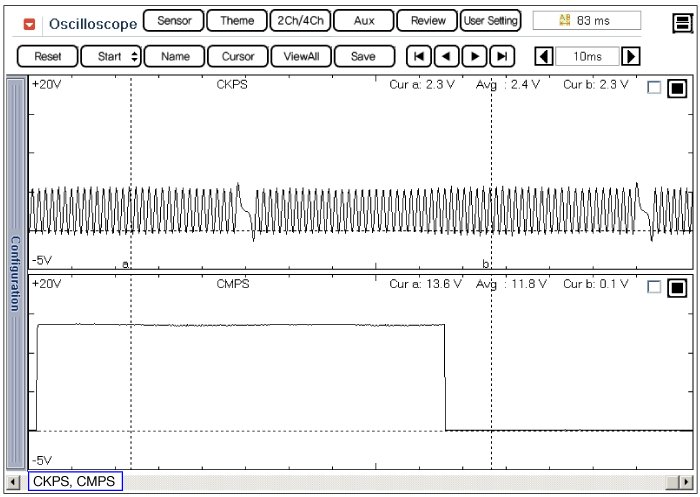Screen dimensions: 700x497
Task: Maximize the CKPS channel view
Action: 677,88
